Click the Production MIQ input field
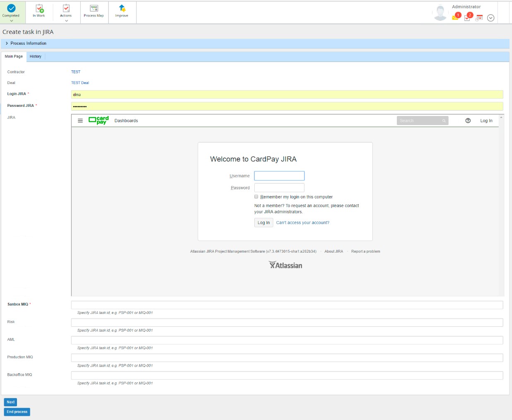This screenshot has width=512, height=420. [x=287, y=358]
